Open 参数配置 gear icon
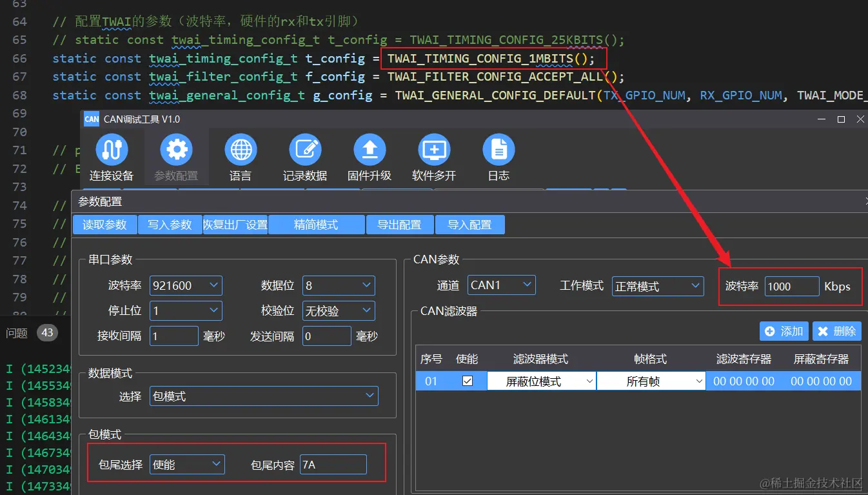The image size is (868, 495). click(176, 150)
